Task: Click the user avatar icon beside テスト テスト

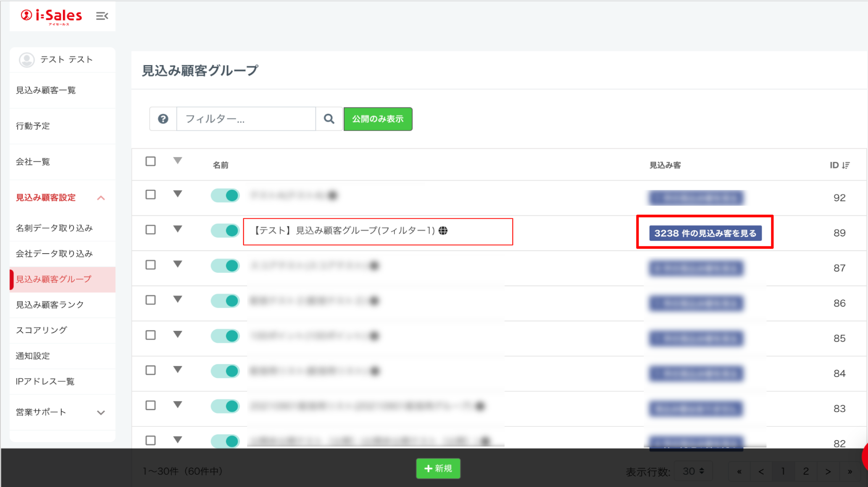Action: pos(27,60)
